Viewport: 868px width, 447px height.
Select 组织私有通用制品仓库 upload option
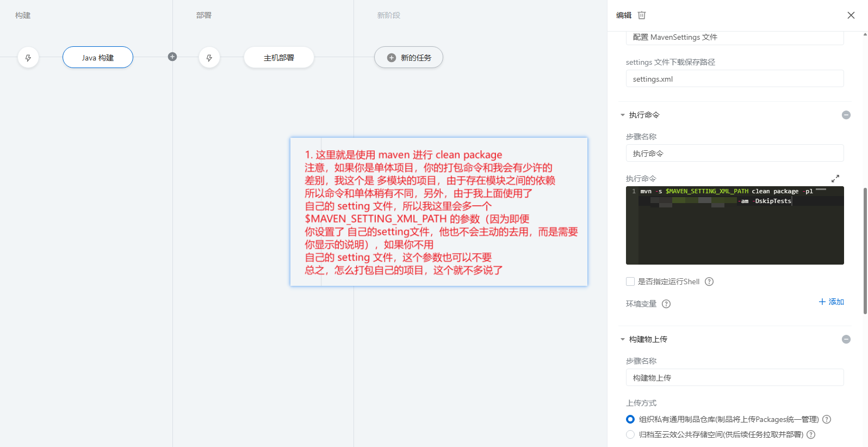click(x=630, y=419)
